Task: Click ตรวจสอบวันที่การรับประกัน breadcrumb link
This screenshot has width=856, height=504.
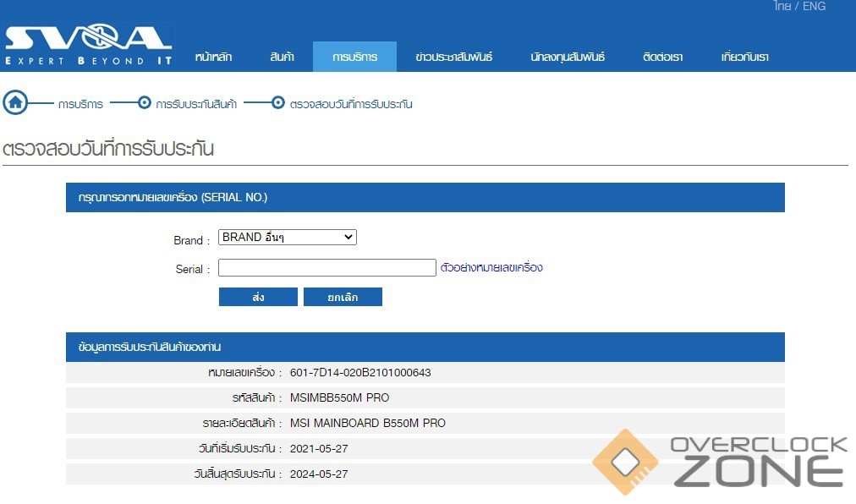Action: pos(350,104)
